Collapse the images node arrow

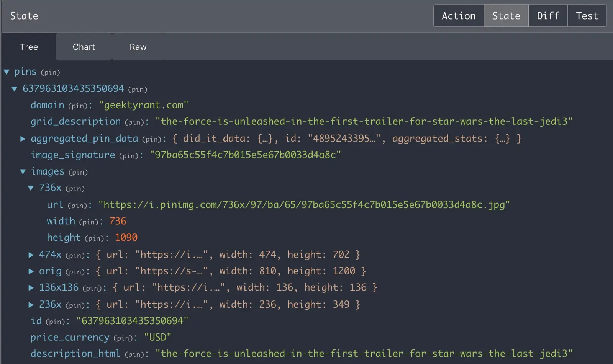click(x=23, y=171)
